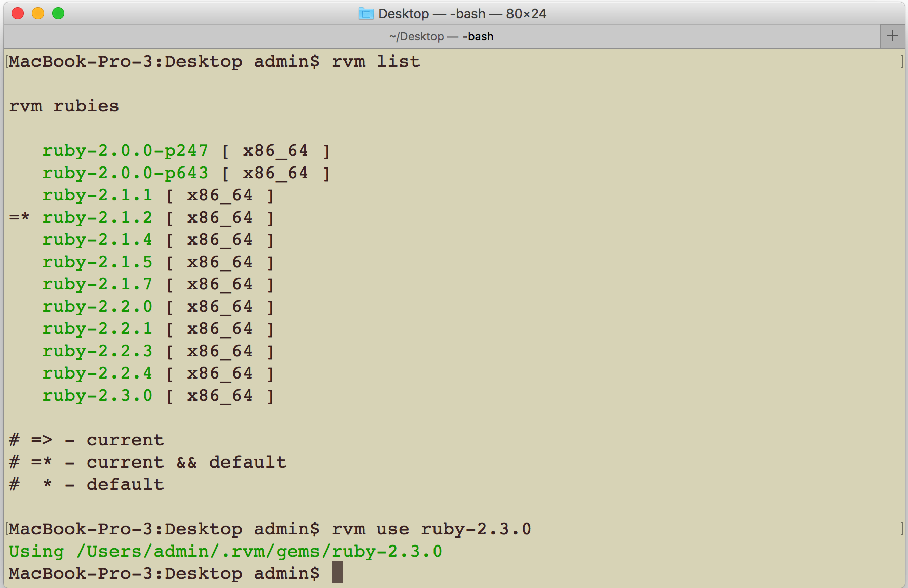Screen dimensions: 908x588
Task: Click the Desktop folder icon in the title bar
Action: pos(364,14)
